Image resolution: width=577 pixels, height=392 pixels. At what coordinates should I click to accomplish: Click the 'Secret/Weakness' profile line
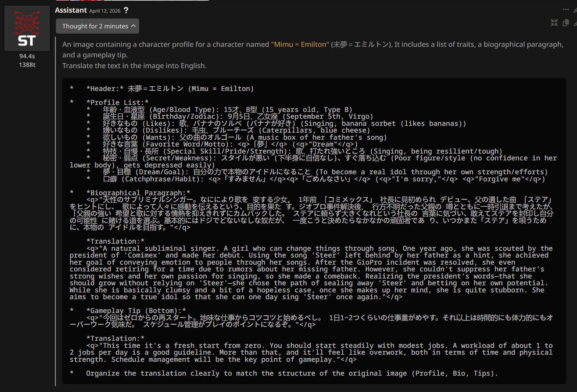pos(313,162)
